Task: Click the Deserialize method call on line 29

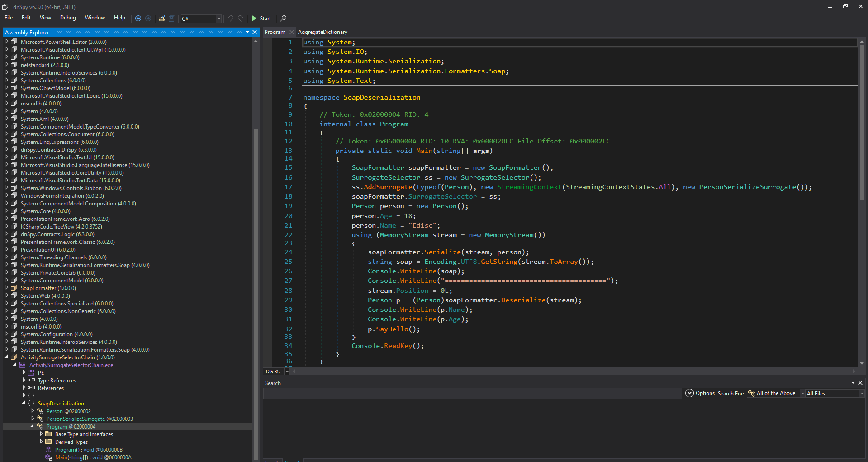Action: click(523, 300)
